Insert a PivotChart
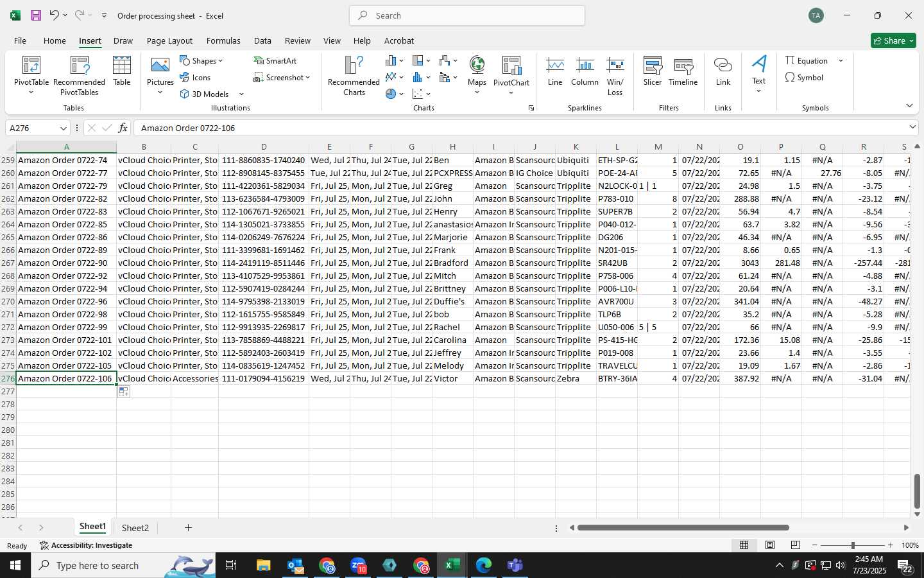Viewport: 924px width, 578px height. (x=511, y=75)
